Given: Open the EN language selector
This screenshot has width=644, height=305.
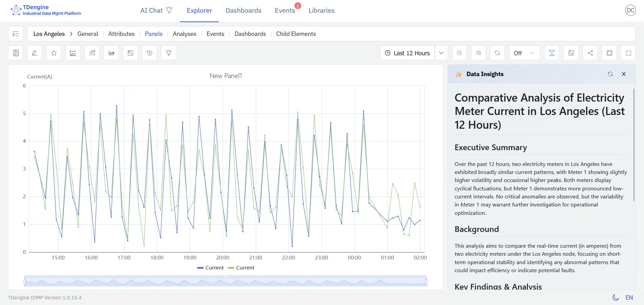Looking at the screenshot, I should click(x=629, y=297).
